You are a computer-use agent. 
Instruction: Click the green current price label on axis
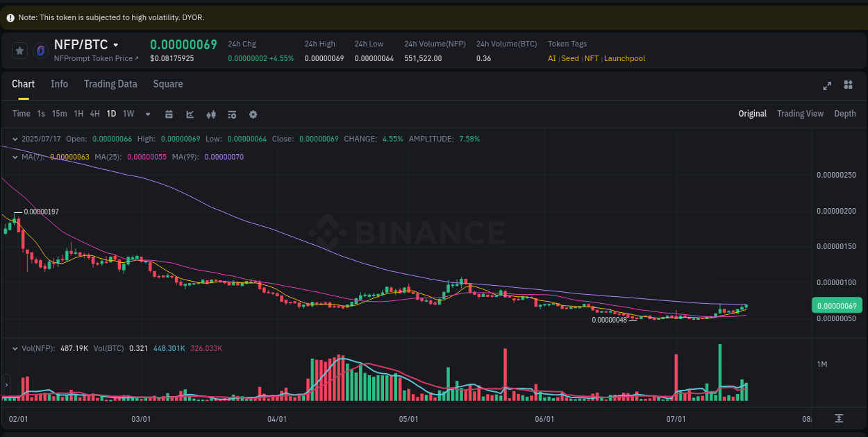click(x=838, y=305)
